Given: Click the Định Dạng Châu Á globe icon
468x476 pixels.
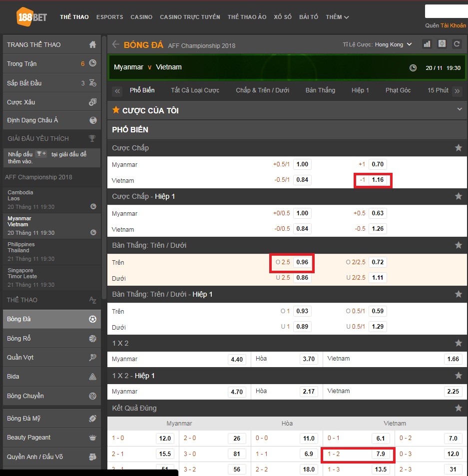Looking at the screenshot, I should click(93, 120).
